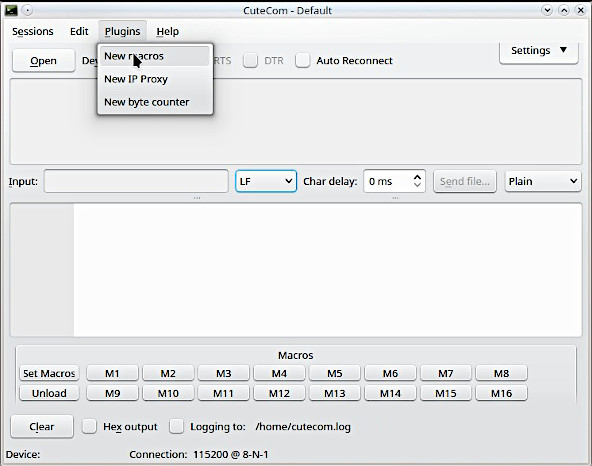Close the CuteCom window
Screen dimensions: 592x466
click(581, 10)
